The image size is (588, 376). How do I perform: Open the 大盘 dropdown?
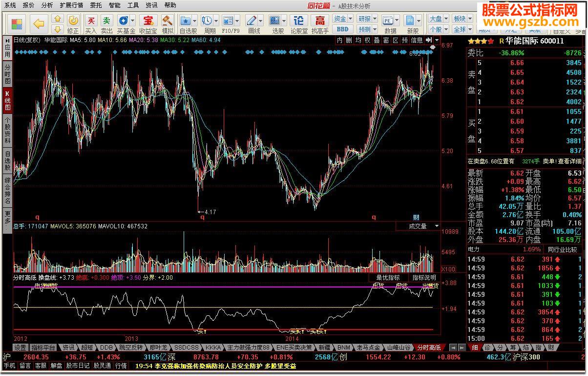point(439,19)
